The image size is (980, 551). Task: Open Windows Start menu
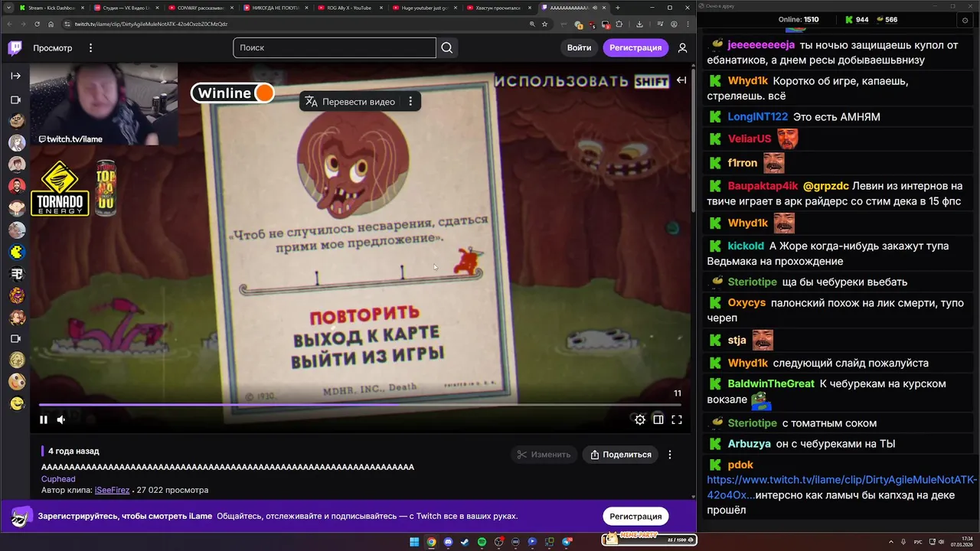click(x=414, y=542)
